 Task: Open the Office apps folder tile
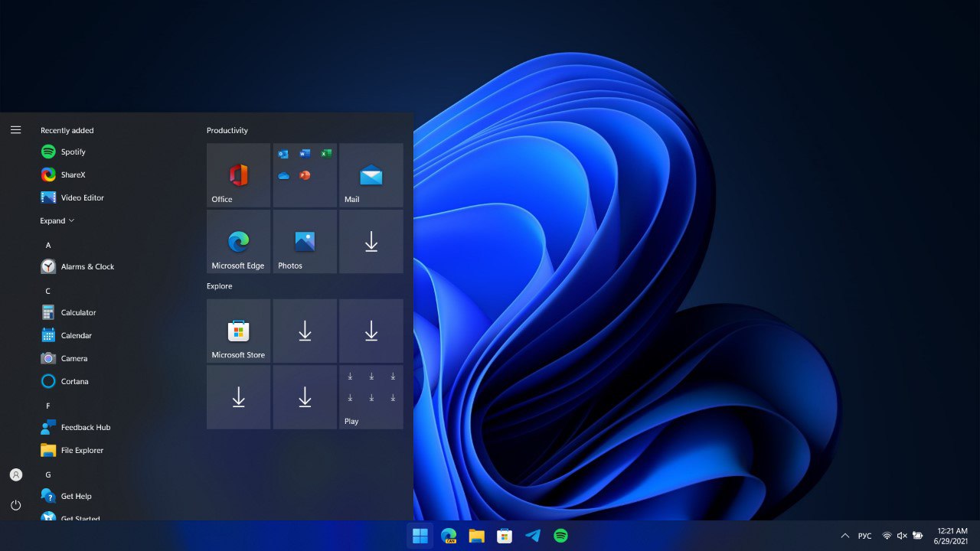pyautogui.click(x=305, y=175)
